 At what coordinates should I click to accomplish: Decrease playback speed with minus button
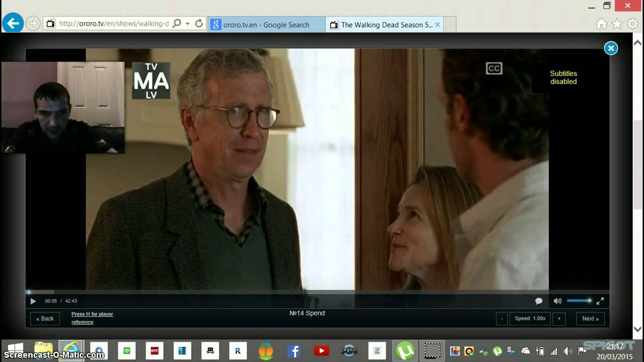[502, 318]
